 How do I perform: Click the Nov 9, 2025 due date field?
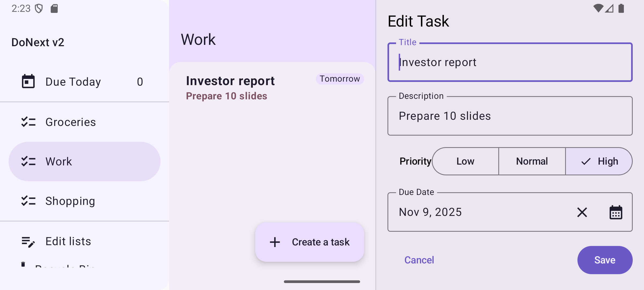pos(478,212)
